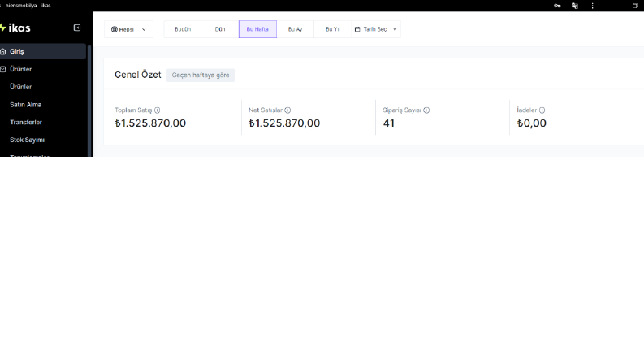
Task: Expand the Ürünler main section
Action: click(43, 69)
